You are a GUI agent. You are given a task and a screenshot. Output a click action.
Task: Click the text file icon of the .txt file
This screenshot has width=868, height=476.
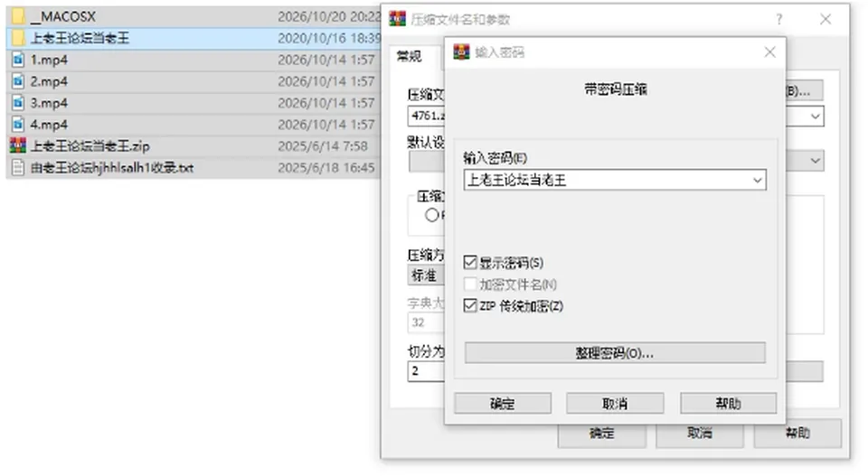point(18,167)
